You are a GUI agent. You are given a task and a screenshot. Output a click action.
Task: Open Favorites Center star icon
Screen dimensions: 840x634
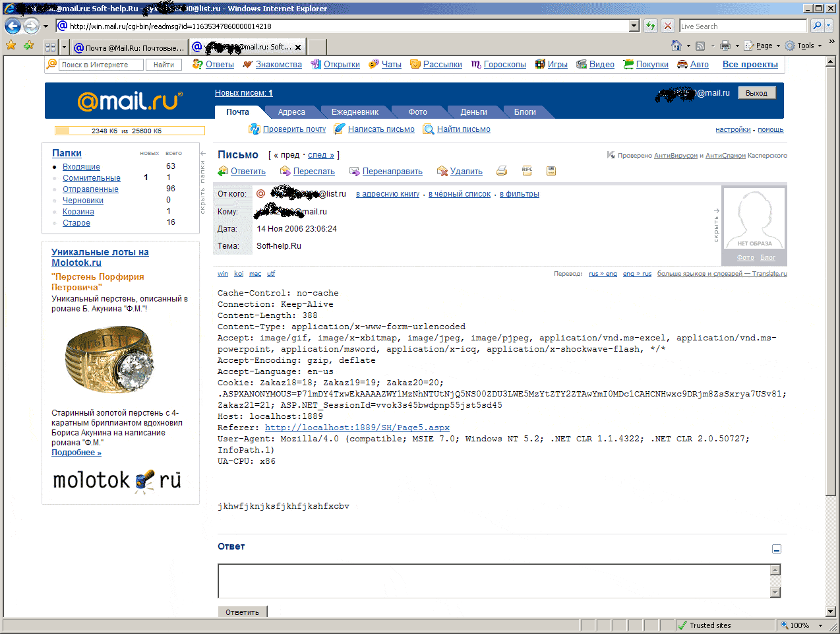point(11,46)
